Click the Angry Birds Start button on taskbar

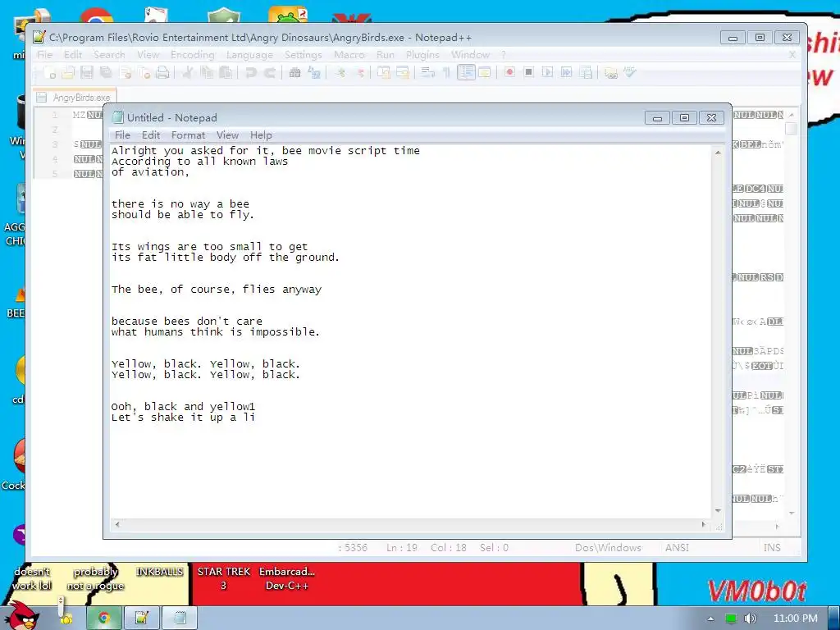21,615
